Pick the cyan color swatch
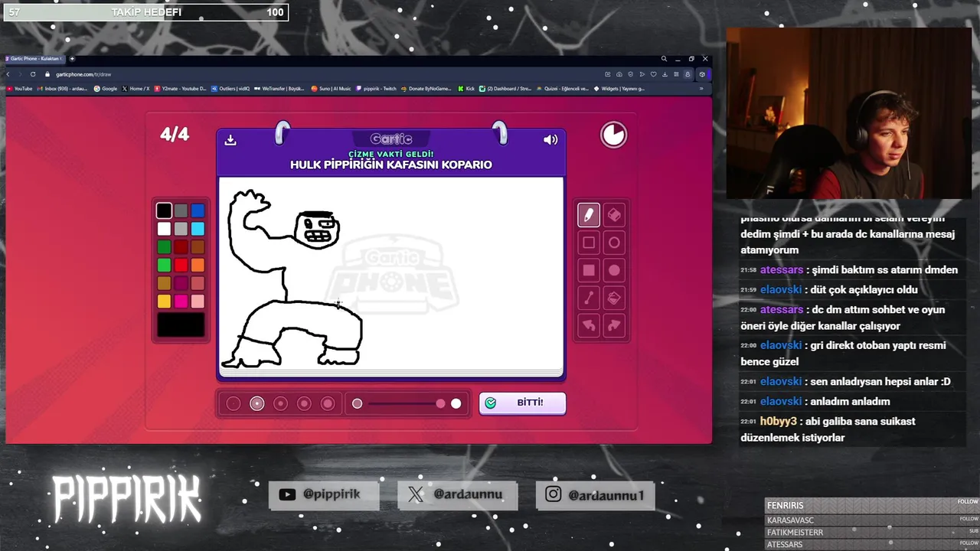Viewport: 980px width, 551px height. pyautogui.click(x=198, y=229)
